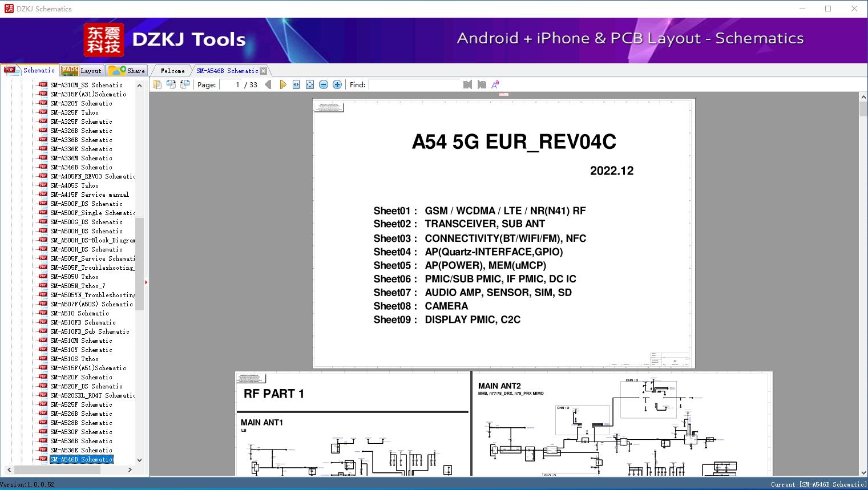Toggle match case search icon
This screenshot has height=490, width=868.
[x=495, y=84]
